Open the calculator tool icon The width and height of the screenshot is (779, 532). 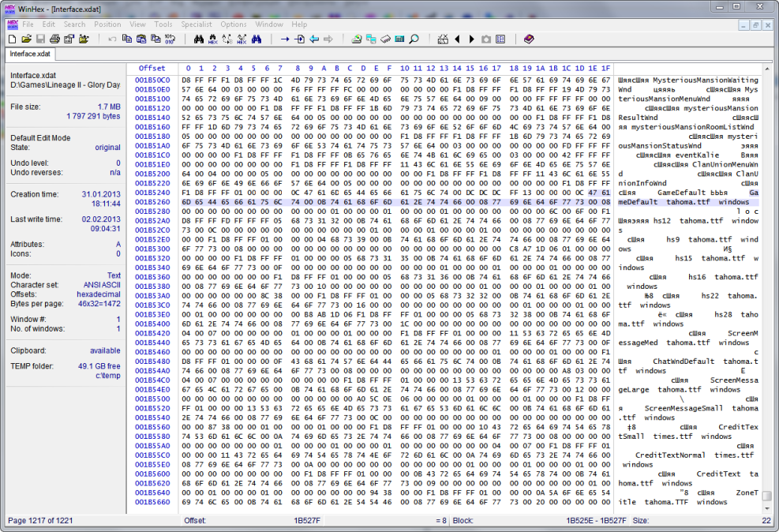tap(399, 39)
